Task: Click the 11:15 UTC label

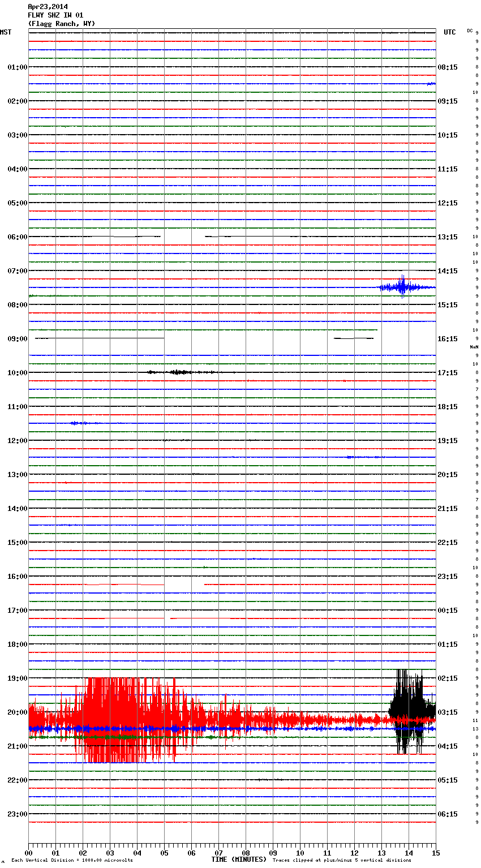Action: point(448,169)
